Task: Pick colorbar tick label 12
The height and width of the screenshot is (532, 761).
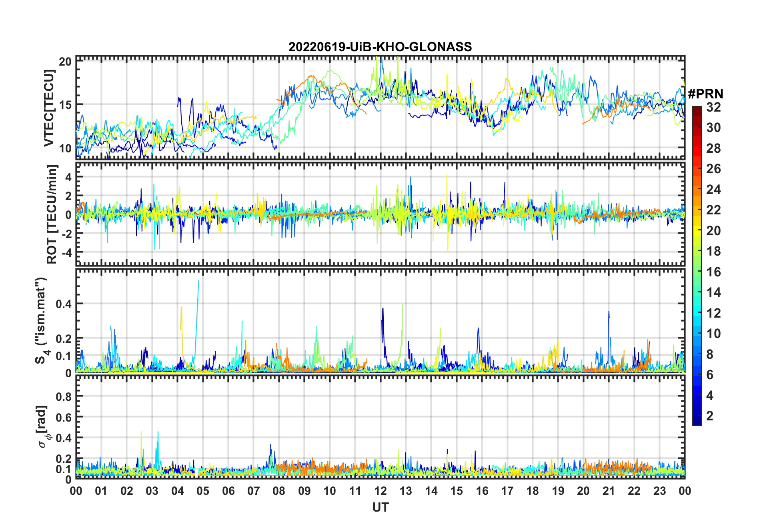Action: pyautogui.click(x=713, y=313)
